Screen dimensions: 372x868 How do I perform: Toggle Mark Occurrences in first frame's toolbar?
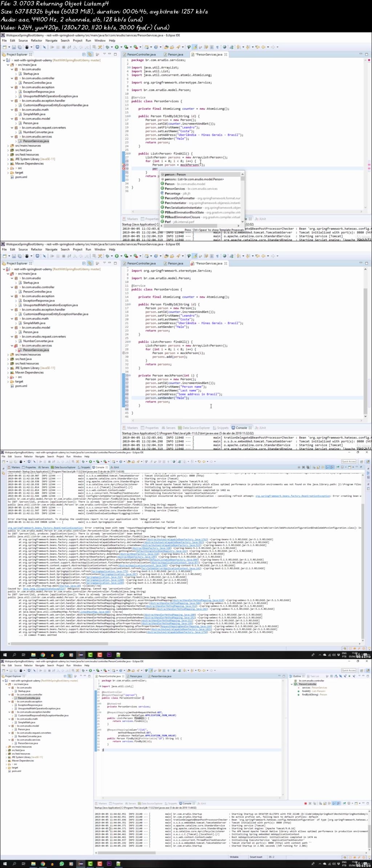195,47
